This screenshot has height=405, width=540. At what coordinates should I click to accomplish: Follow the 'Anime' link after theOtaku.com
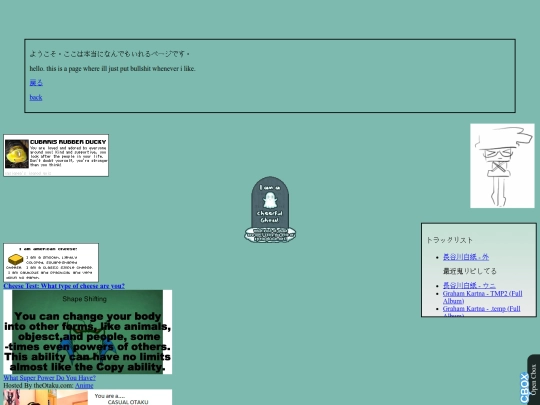coord(84,385)
